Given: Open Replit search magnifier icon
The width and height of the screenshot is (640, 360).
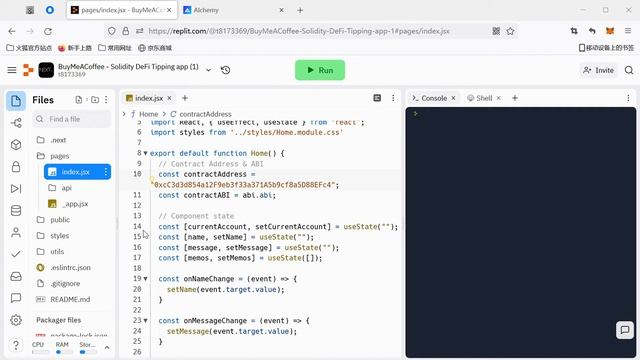Looking at the screenshot, I should (x=629, y=70).
